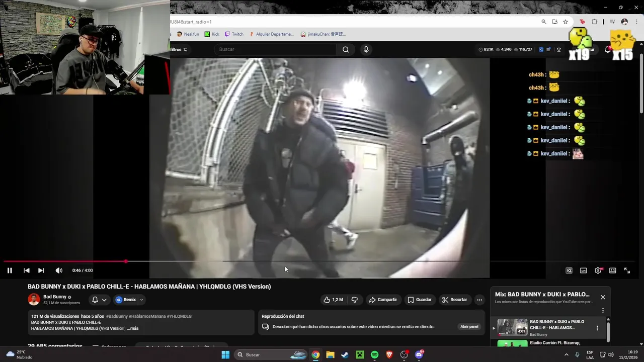Select the BAD BUNNY x DUKI playlist thumbnail
The height and width of the screenshot is (362, 644).
point(512,327)
